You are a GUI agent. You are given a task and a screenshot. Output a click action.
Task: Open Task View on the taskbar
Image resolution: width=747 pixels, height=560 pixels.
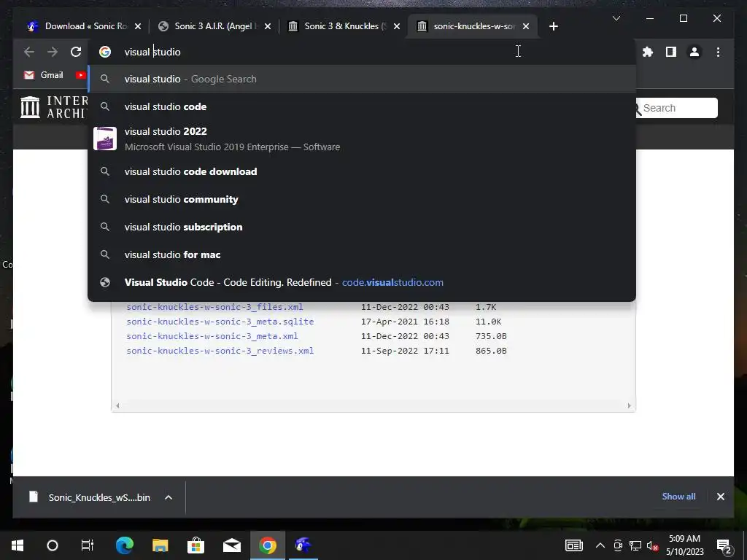88,545
